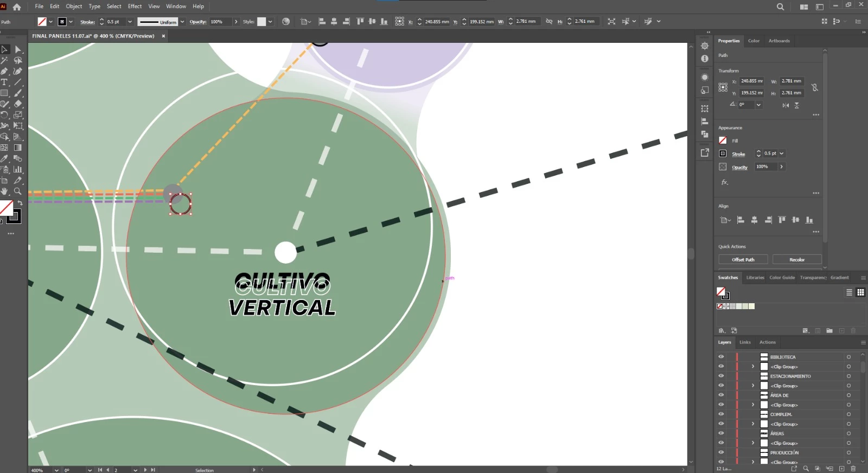Open rotation angle dropdown in Transform
Viewport: 868px width, 473px height.
(758, 105)
